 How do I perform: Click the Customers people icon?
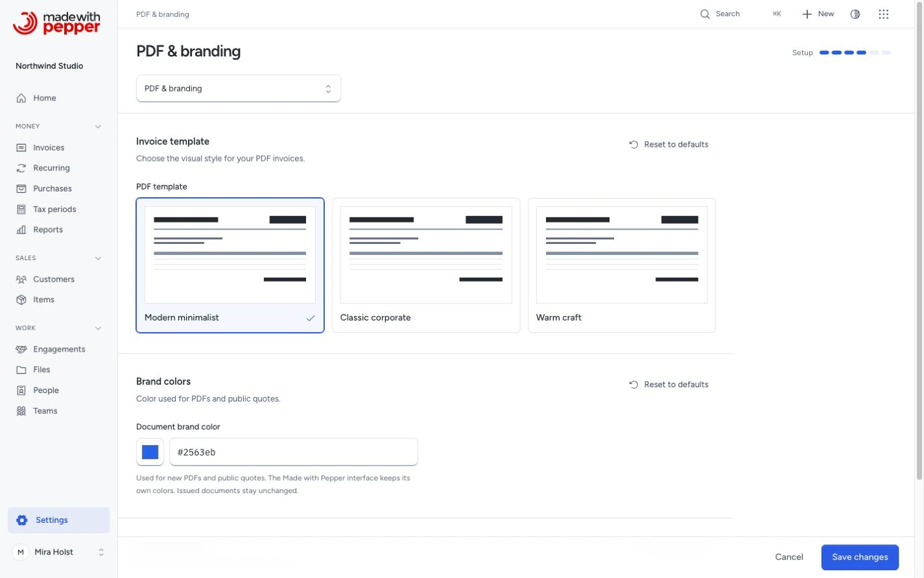(21, 280)
